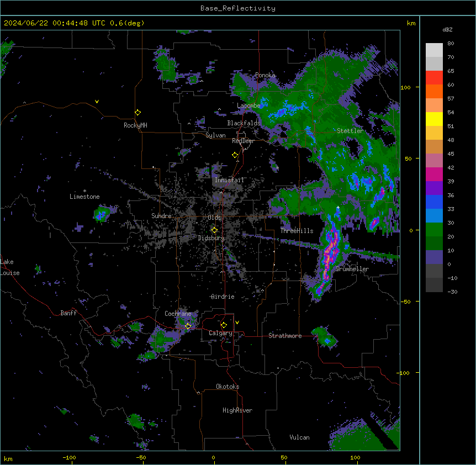Click the dBZ legend heading
476x465 pixels.
click(447, 29)
